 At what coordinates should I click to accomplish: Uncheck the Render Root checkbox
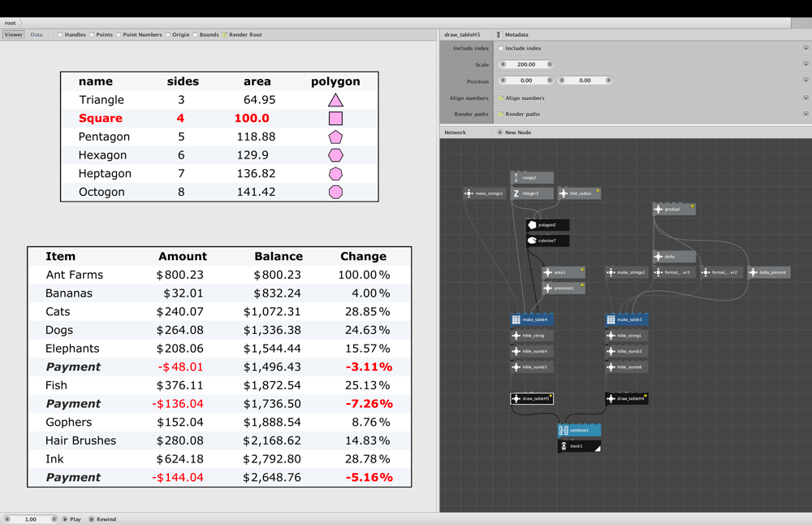point(225,35)
